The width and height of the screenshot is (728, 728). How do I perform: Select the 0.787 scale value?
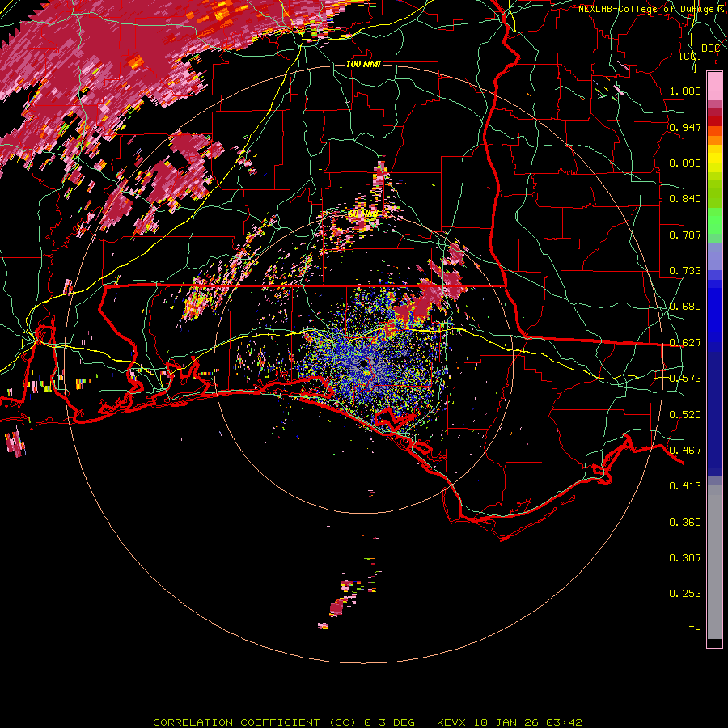(685, 235)
